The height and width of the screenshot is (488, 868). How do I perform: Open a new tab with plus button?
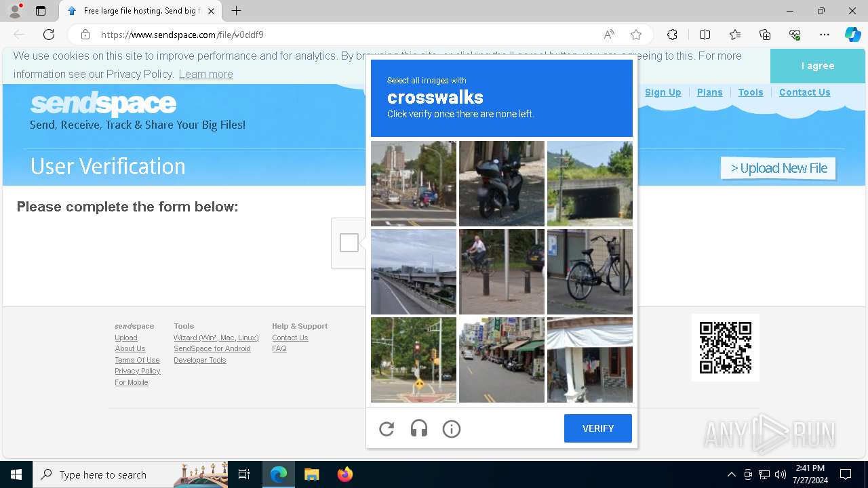(x=236, y=11)
